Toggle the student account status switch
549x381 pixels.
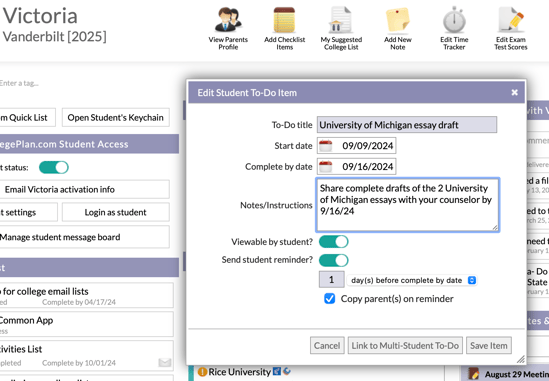click(x=54, y=167)
